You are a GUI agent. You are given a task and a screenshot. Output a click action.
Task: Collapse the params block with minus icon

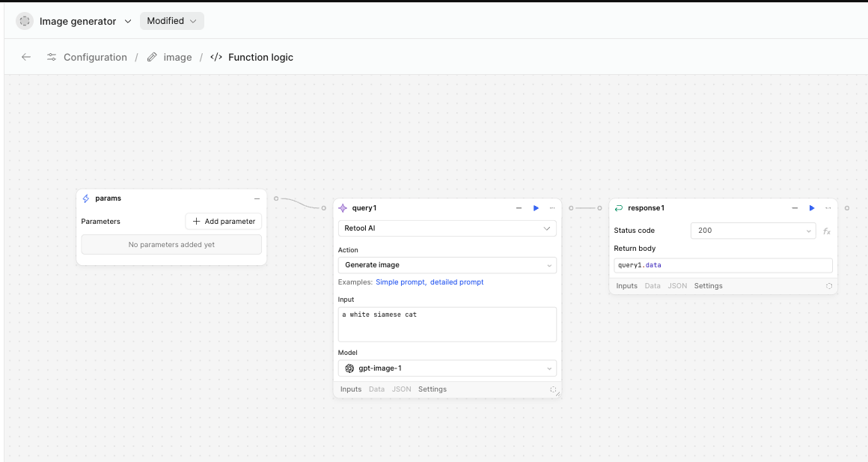pos(257,198)
